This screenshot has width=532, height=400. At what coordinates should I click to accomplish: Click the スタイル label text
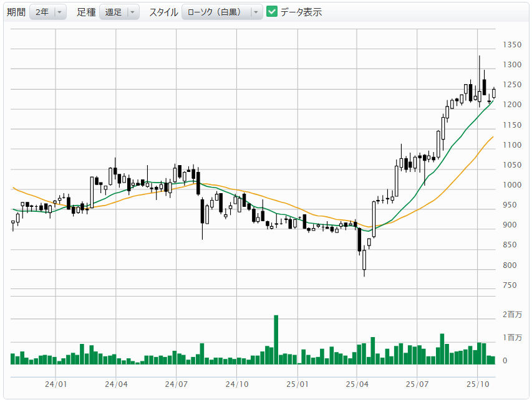click(163, 12)
